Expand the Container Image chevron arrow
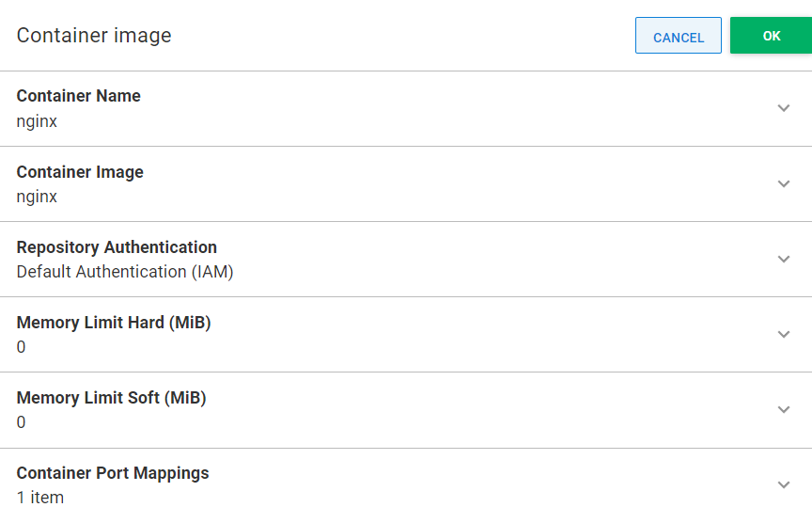Viewport: 812px width, 523px height. coord(784,184)
